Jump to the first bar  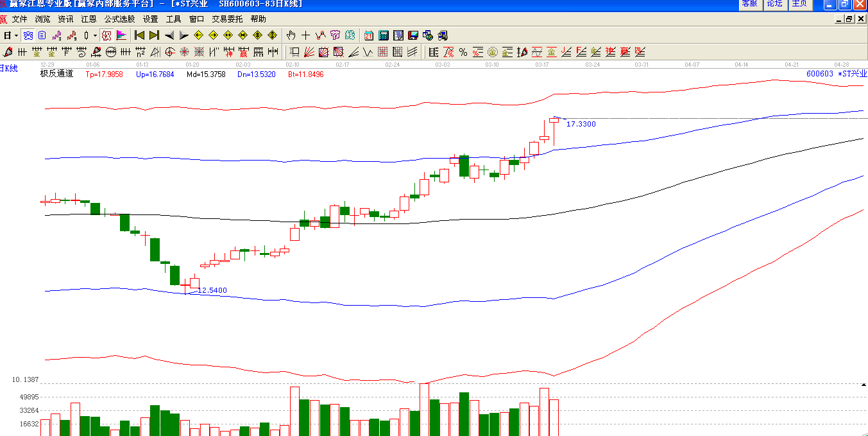pyautogui.click(x=139, y=35)
